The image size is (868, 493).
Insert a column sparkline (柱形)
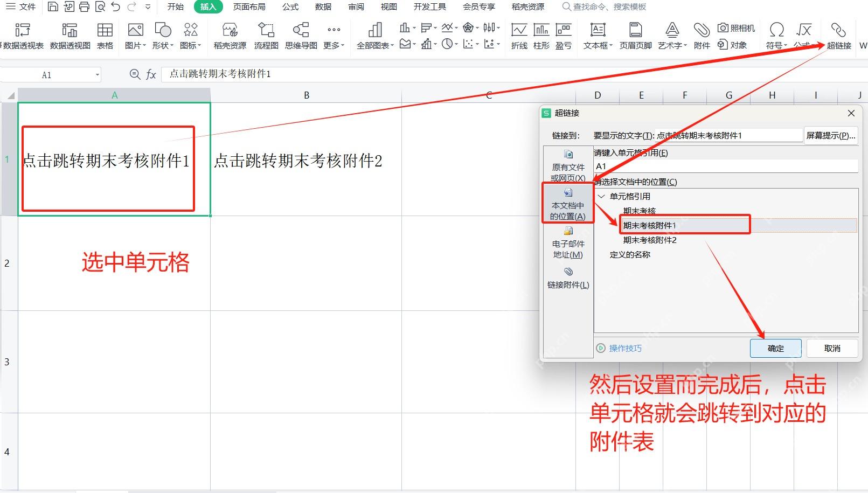pyautogui.click(x=541, y=36)
